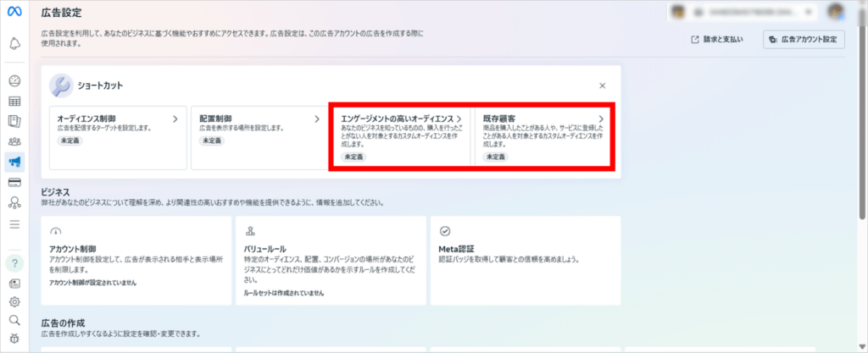Screen dimensions: 868x353
Task: Click the Meta logo in the sidebar
Action: (x=14, y=12)
